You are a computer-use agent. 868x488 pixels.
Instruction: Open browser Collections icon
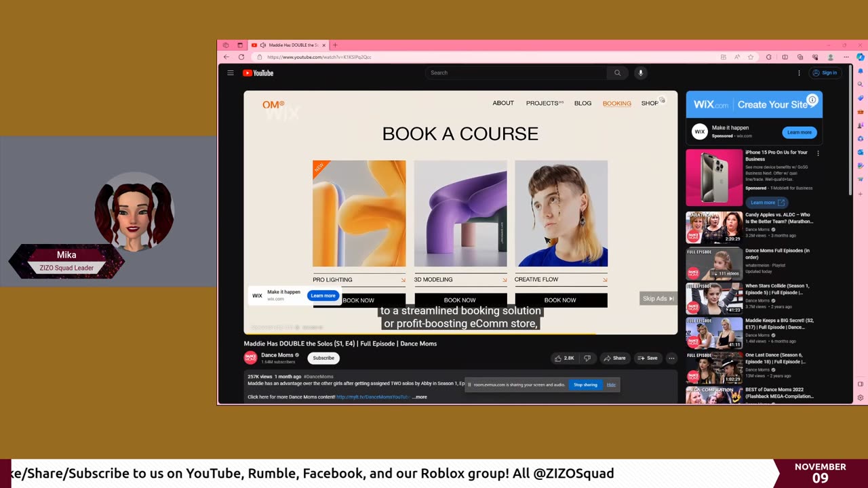pyautogui.click(x=800, y=57)
